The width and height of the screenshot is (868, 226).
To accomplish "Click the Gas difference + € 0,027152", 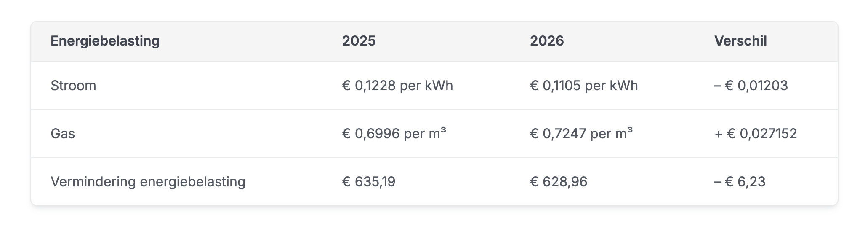I will click(755, 134).
